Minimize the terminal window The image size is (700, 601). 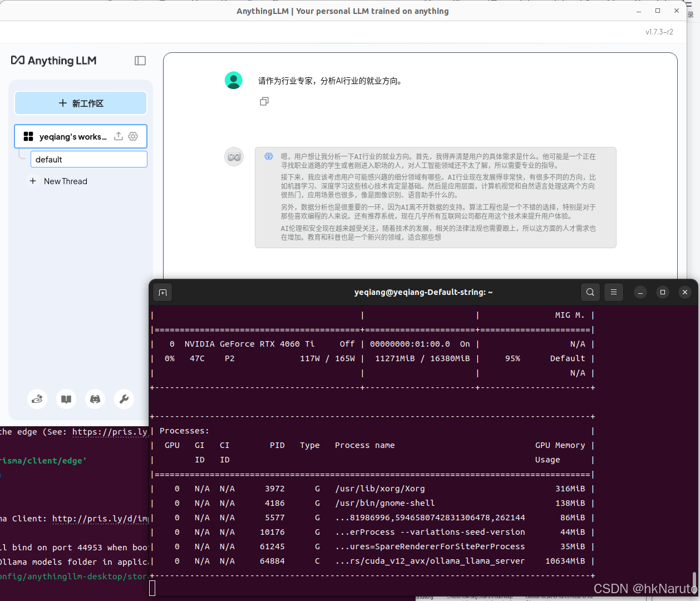(x=640, y=292)
